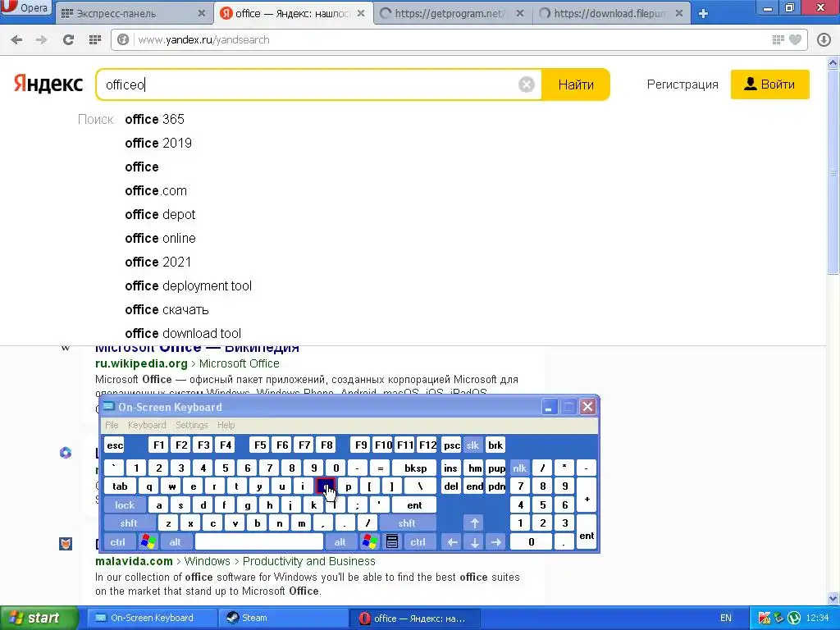Click the Яндекс logo
Image resolution: width=840 pixels, height=630 pixels.
point(48,84)
